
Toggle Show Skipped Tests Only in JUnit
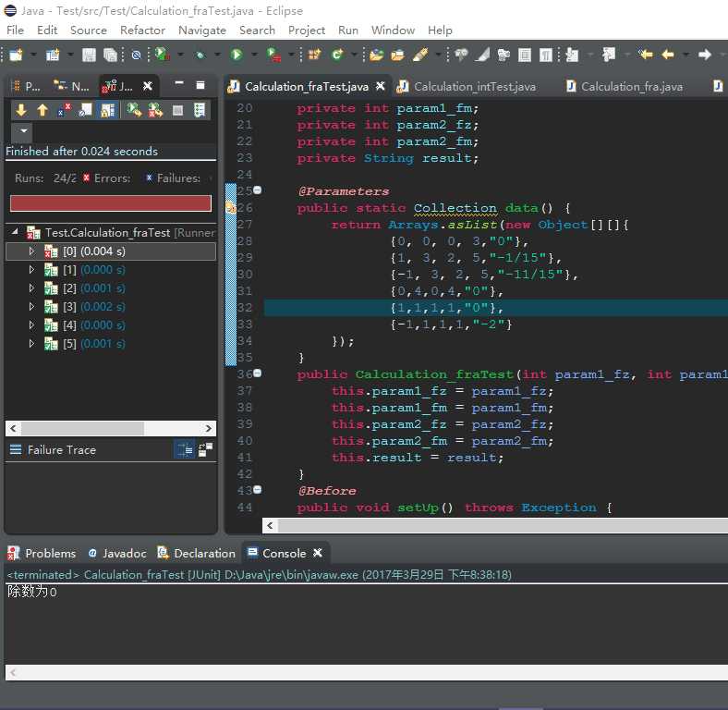coord(85,110)
